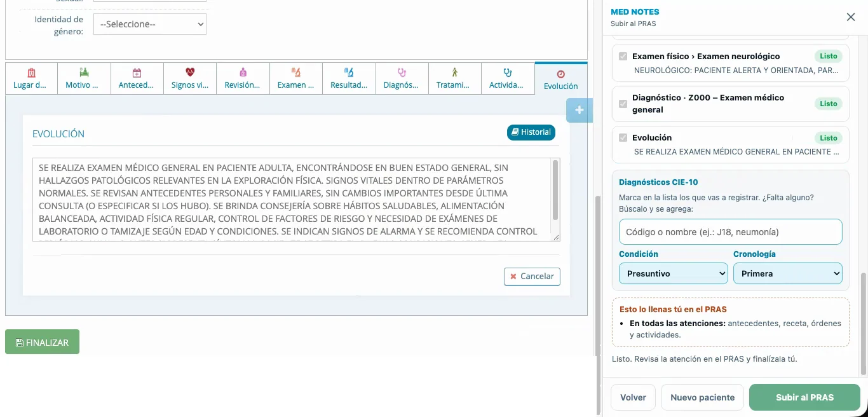Switch to the Actividades tab
Screen dimensions: 868x417
508,79
